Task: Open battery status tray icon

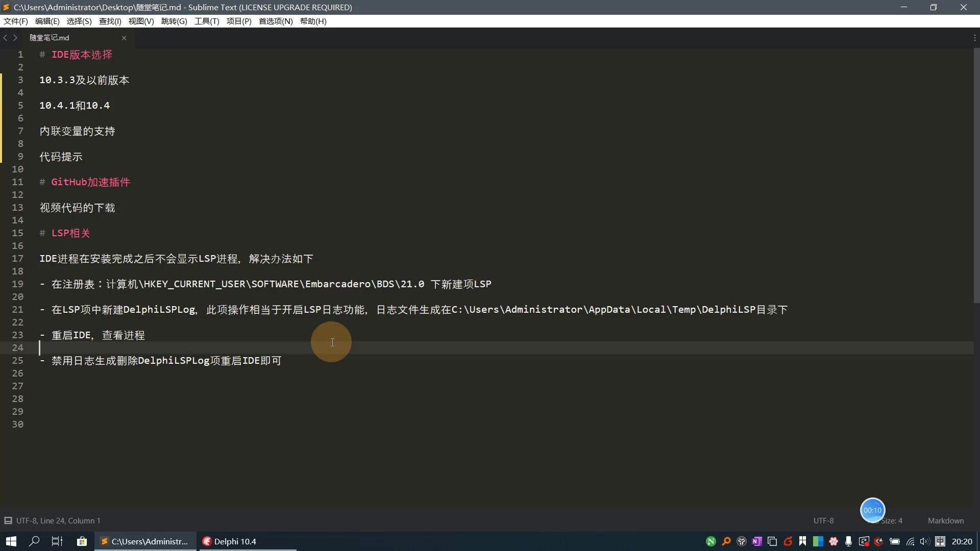Action: click(x=895, y=541)
